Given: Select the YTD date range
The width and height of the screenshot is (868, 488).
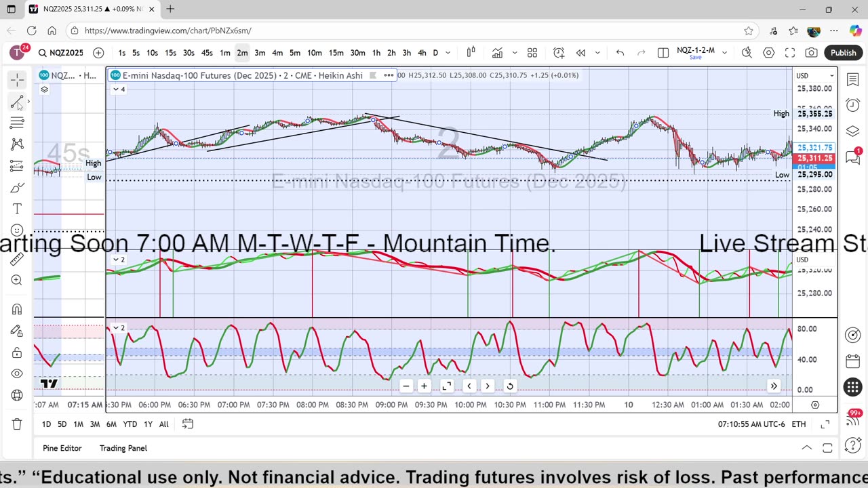Looking at the screenshot, I should pyautogui.click(x=130, y=424).
